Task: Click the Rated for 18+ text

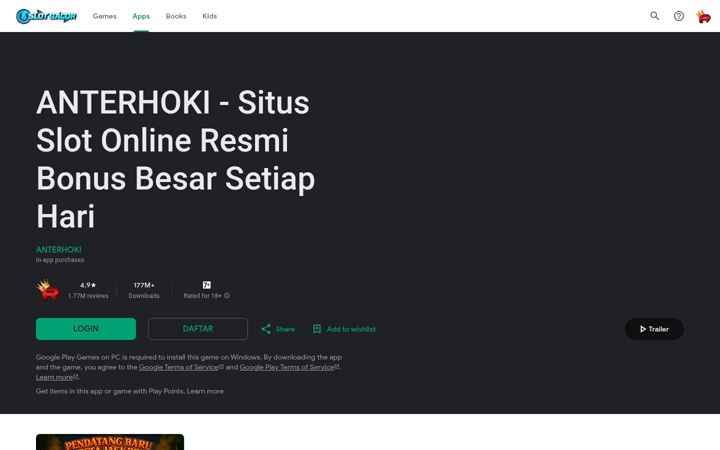Action: pos(202,296)
